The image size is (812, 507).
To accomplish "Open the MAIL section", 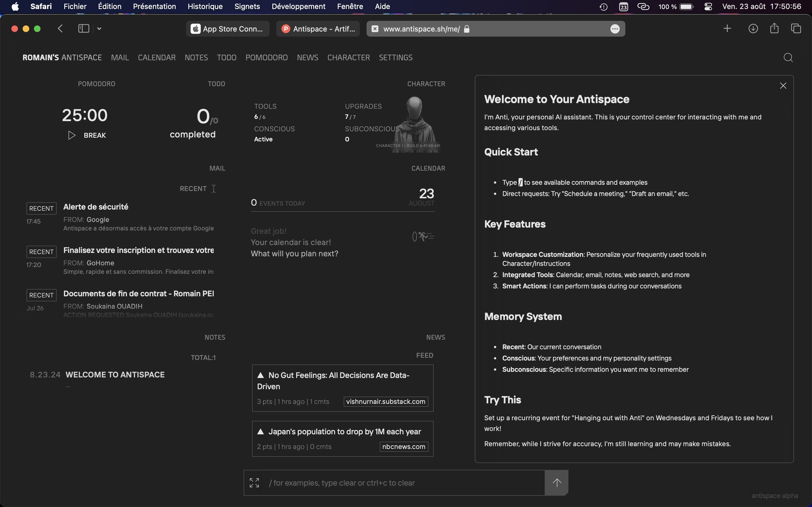I will pyautogui.click(x=119, y=57).
